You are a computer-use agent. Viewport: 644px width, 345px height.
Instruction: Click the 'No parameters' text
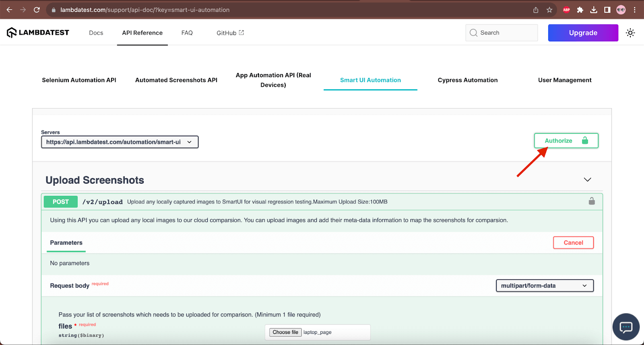click(x=70, y=263)
